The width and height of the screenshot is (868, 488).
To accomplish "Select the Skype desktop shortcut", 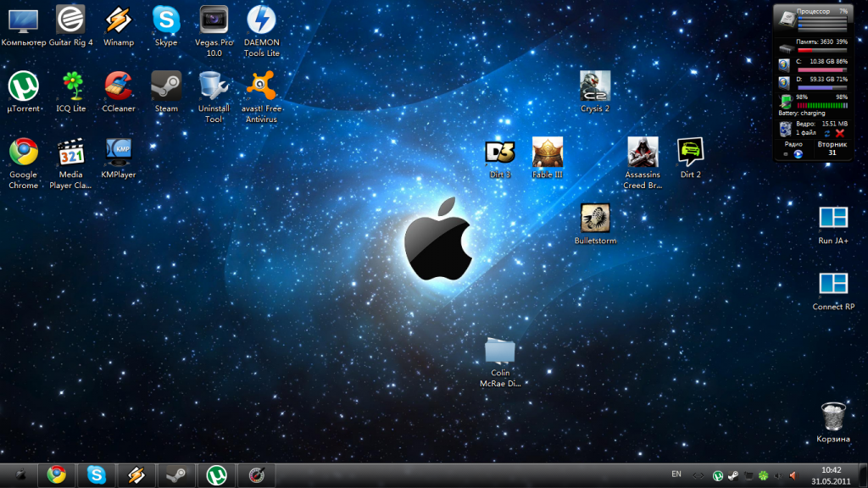I will (x=166, y=26).
